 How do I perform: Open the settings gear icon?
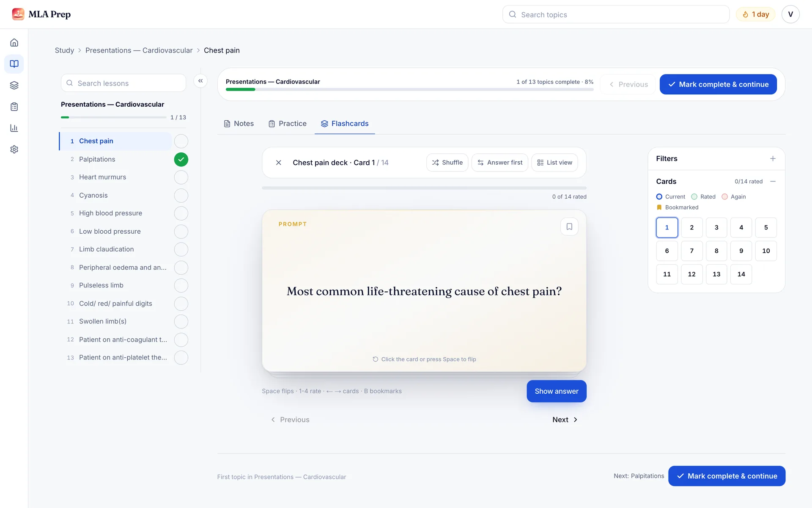pos(14,149)
